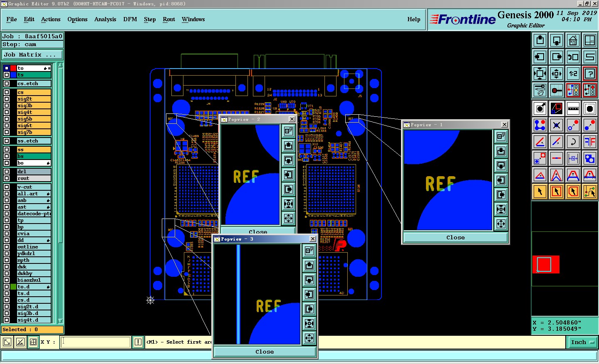Click pan up icon in Popview 1 window
The image size is (599, 364).
501,151
